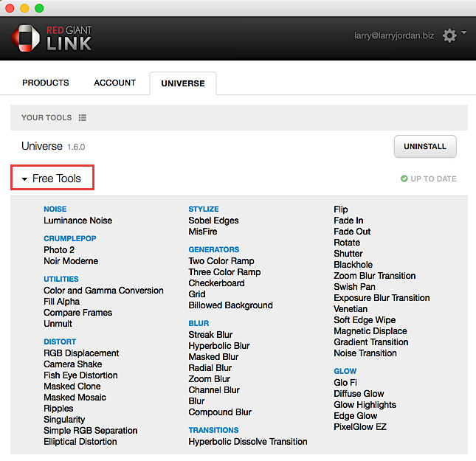Select the Photo 2 tool
Image resolution: width=476 pixels, height=461 pixels.
click(x=59, y=250)
